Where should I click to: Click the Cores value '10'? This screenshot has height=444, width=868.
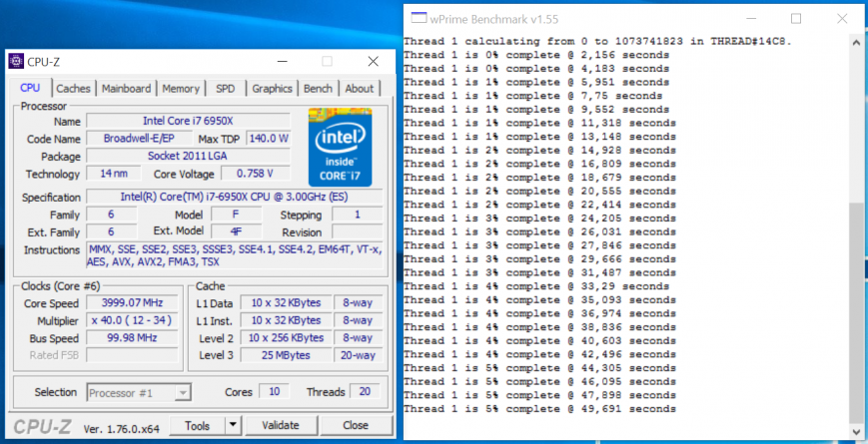pos(274,392)
